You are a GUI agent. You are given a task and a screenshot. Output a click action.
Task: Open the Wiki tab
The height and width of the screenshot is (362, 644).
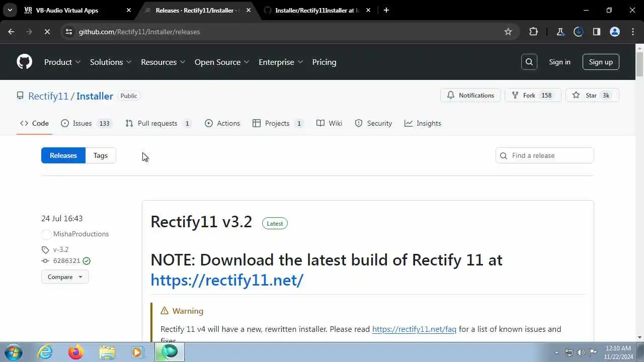point(329,123)
